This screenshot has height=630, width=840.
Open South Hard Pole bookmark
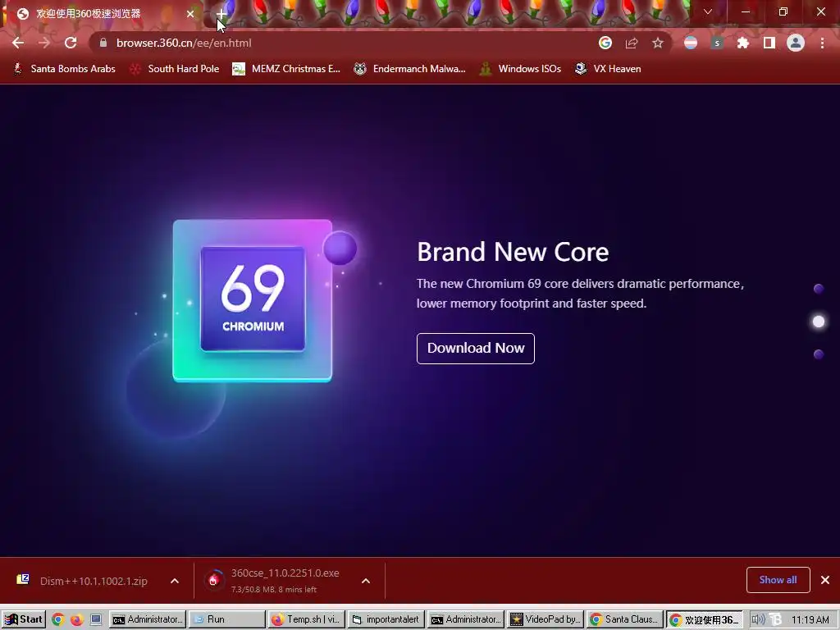pos(176,69)
